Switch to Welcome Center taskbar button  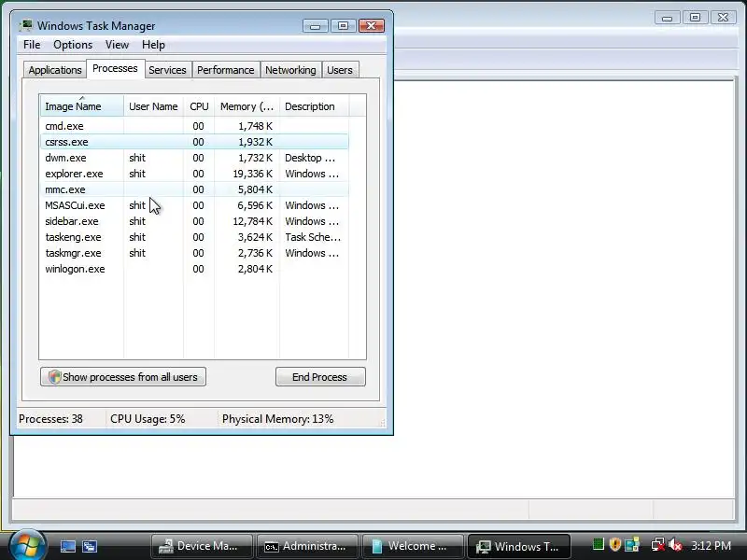(x=413, y=546)
